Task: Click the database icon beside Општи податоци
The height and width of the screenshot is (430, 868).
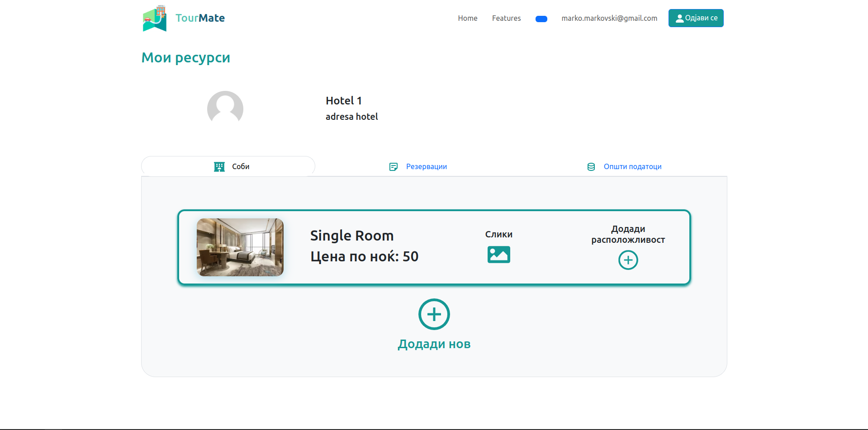Action: (591, 167)
